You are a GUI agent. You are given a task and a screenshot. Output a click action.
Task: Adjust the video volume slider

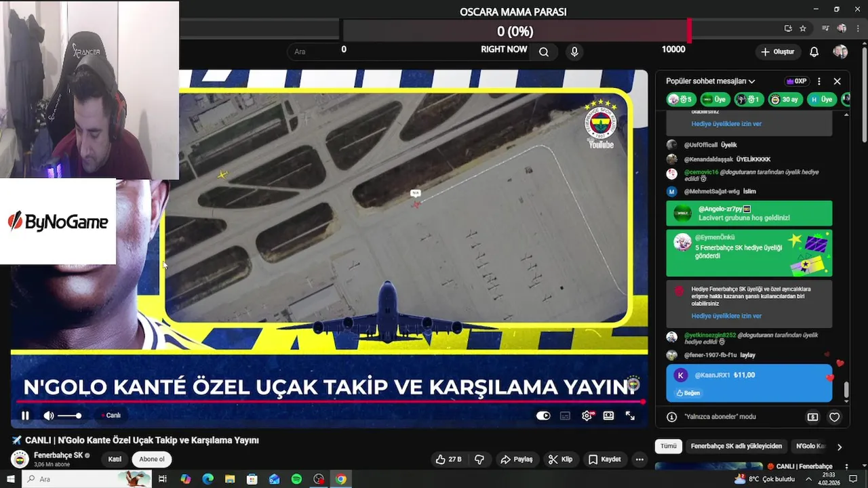pyautogui.click(x=69, y=415)
